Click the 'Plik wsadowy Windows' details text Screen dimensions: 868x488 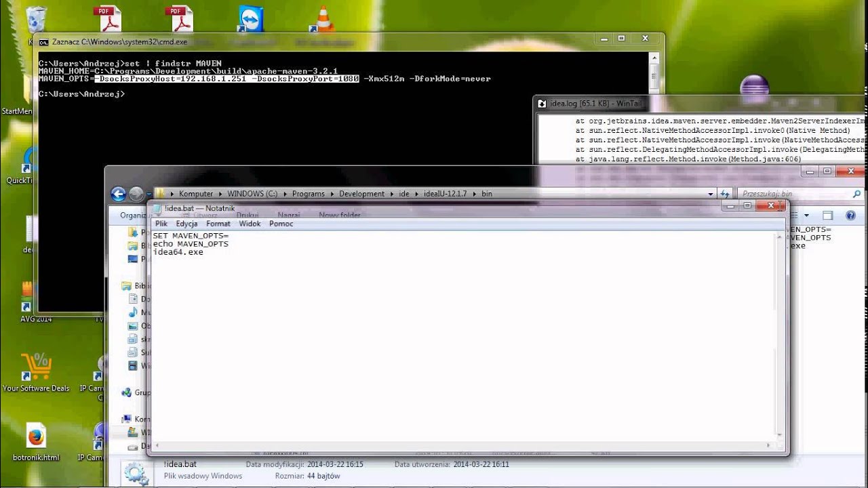tap(203, 476)
